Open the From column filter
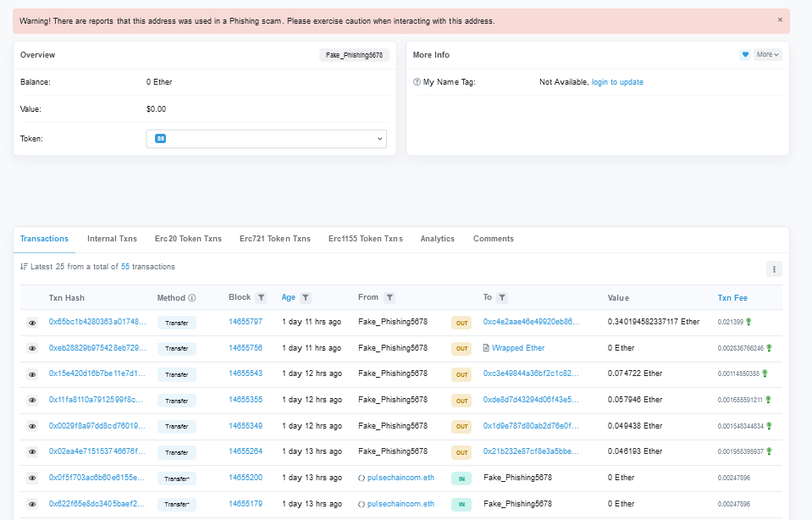812x520 pixels. click(389, 297)
